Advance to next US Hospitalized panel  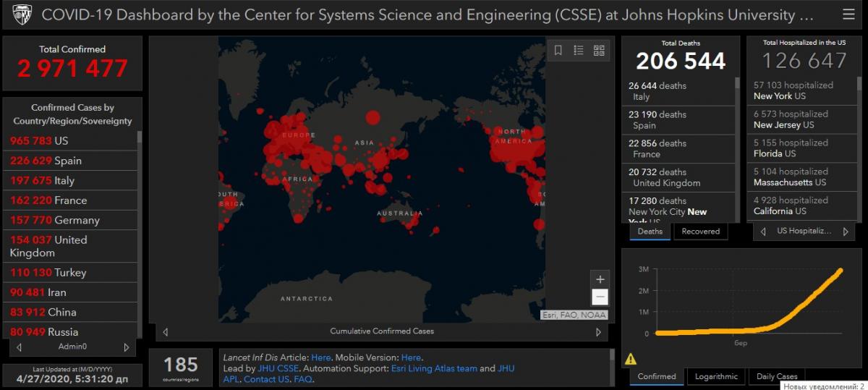tap(846, 232)
